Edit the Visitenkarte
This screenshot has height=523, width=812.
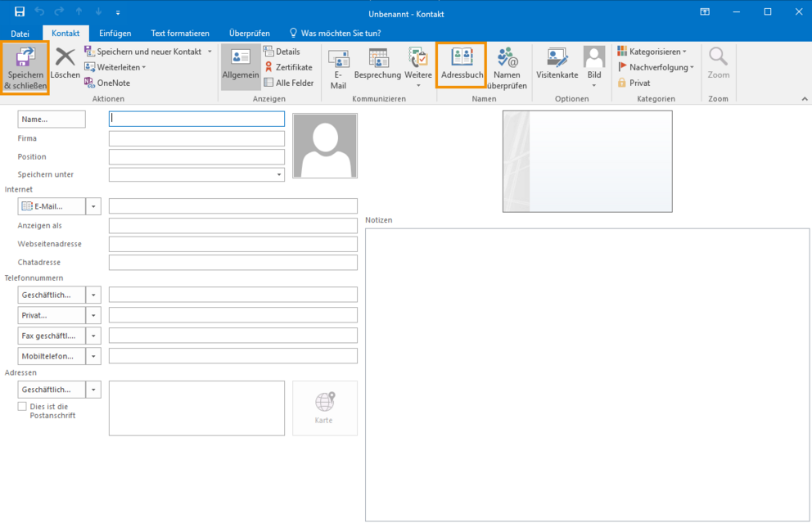(x=557, y=64)
